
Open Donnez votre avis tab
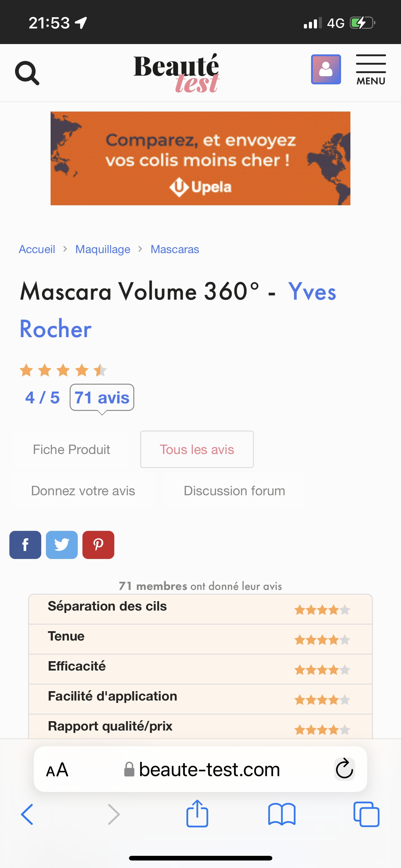click(83, 491)
